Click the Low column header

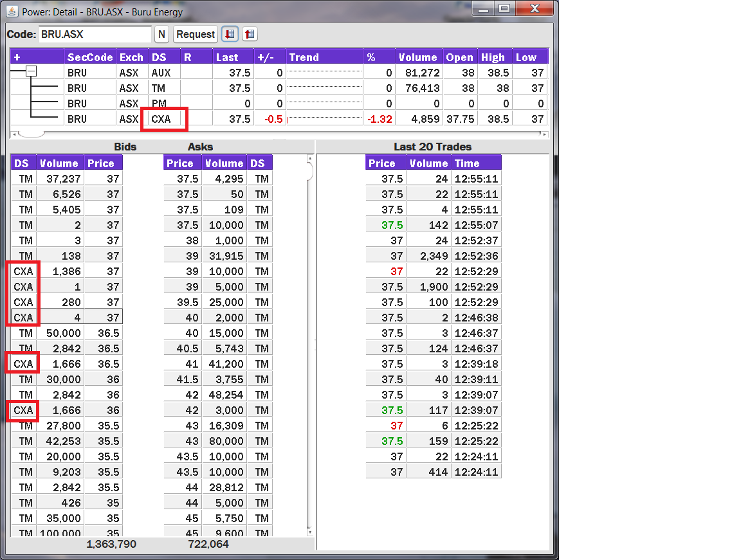[x=530, y=57]
